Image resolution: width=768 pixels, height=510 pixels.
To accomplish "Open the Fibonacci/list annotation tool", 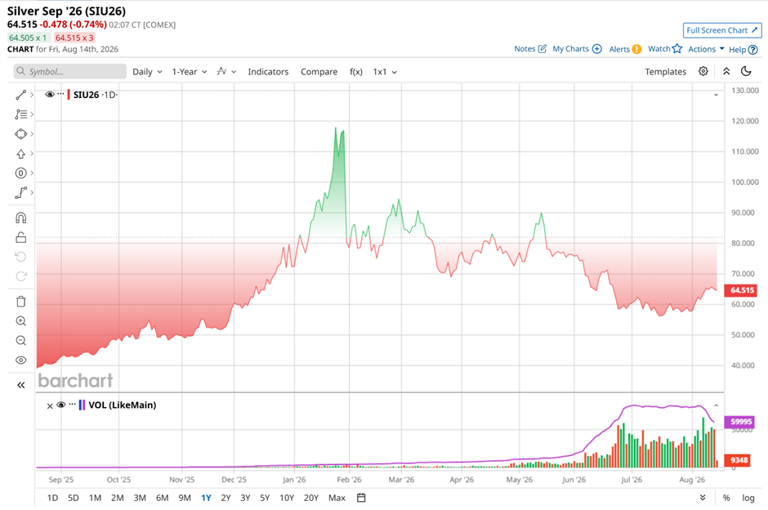I will (21, 115).
